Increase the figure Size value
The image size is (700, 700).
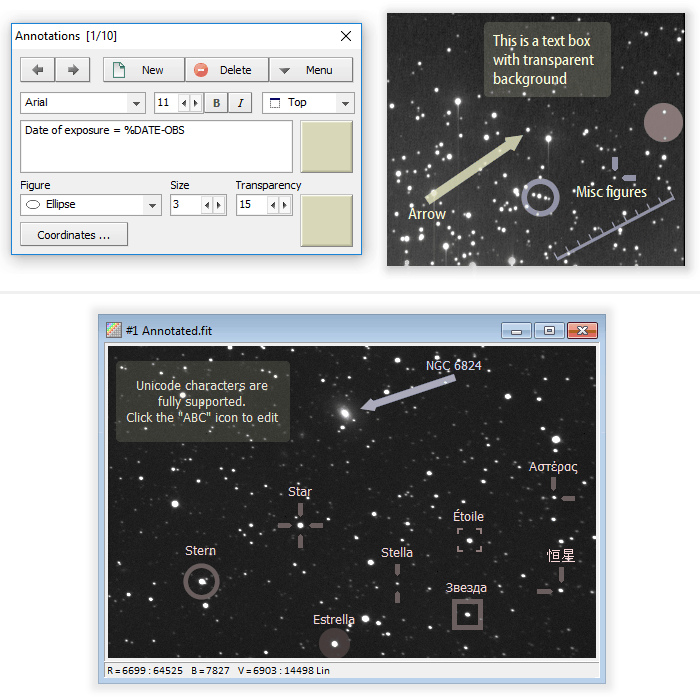218,205
